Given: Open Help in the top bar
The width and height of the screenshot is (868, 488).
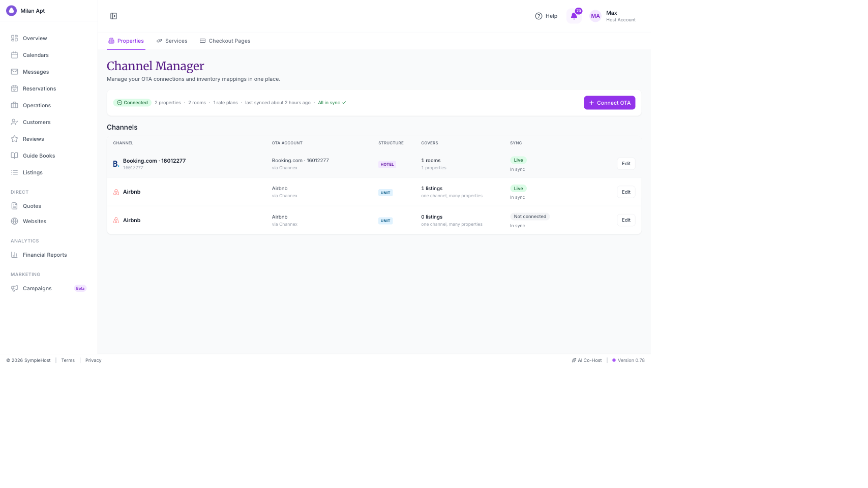Looking at the screenshot, I should [546, 16].
